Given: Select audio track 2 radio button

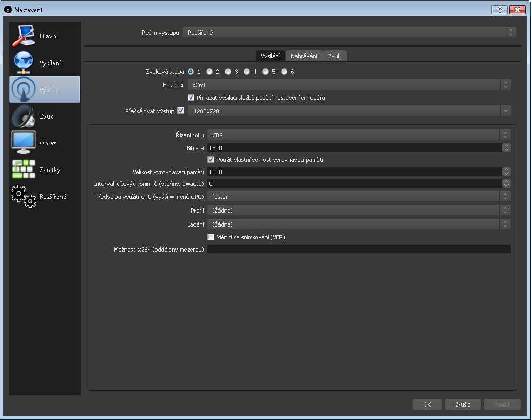Looking at the screenshot, I should coord(209,72).
